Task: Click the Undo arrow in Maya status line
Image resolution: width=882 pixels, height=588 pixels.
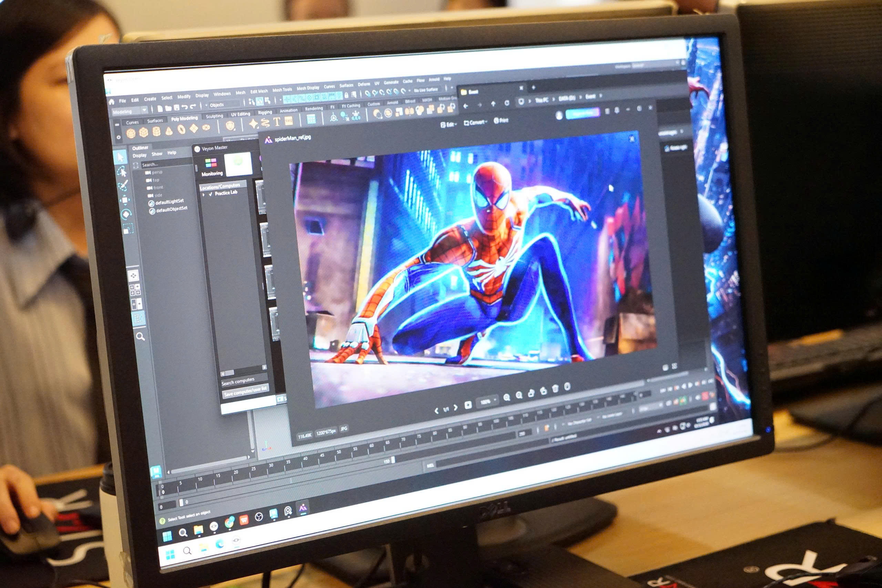Action: [185, 107]
